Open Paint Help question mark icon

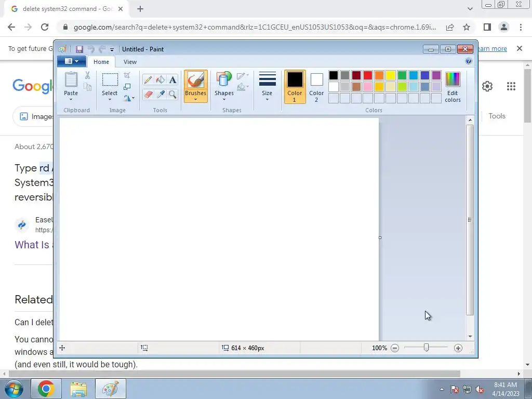point(469,61)
